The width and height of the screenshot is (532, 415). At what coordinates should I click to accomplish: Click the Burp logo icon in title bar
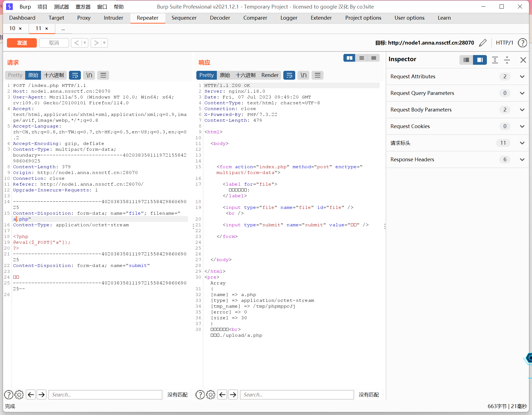click(x=9, y=7)
